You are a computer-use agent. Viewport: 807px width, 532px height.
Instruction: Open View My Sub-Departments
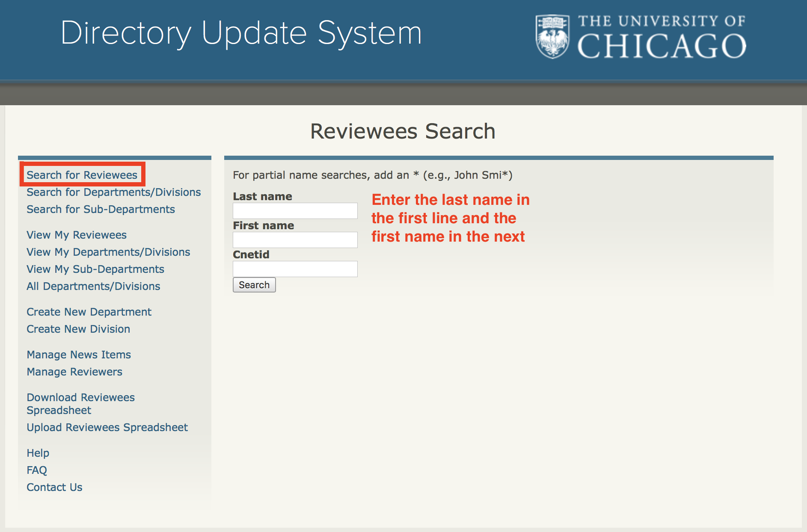pos(95,269)
